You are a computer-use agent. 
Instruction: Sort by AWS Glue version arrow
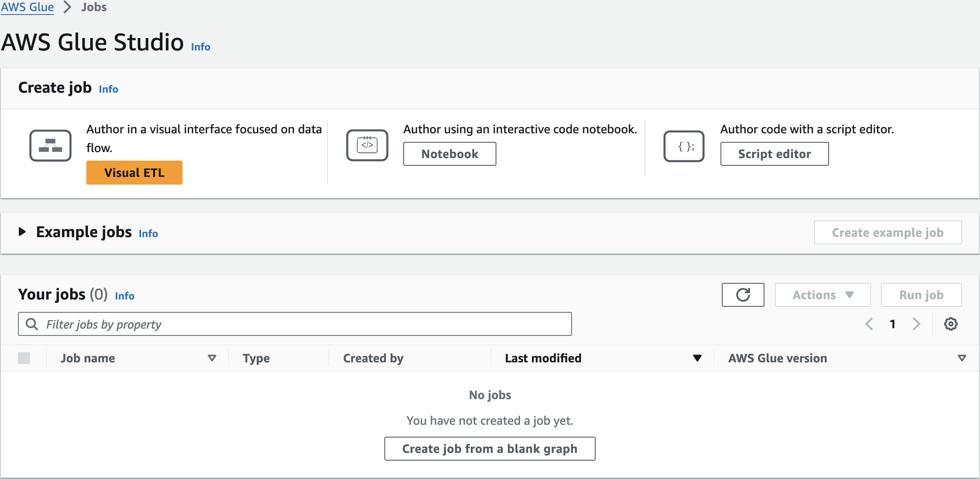[x=962, y=358]
